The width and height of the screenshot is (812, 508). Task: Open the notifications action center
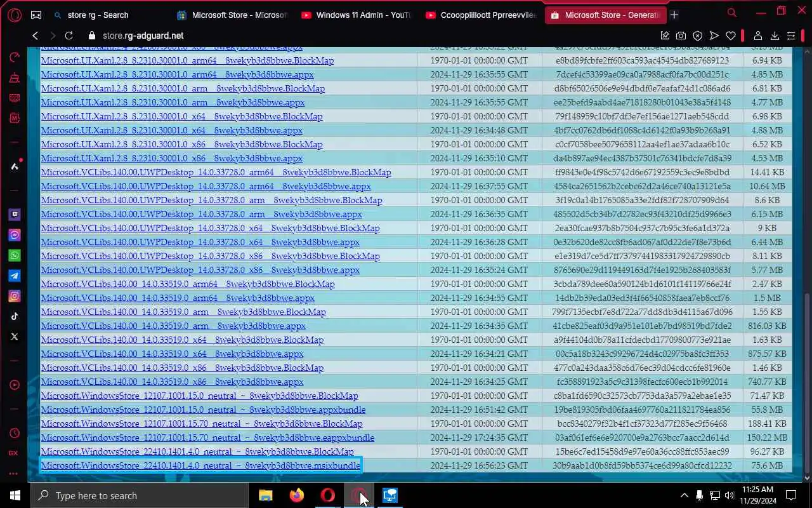coord(791,495)
